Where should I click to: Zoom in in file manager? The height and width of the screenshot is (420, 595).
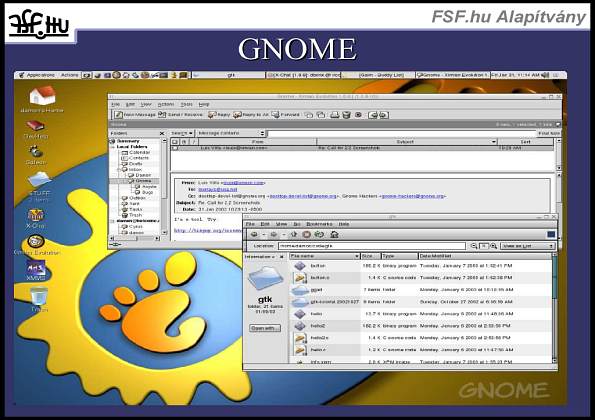[493, 246]
